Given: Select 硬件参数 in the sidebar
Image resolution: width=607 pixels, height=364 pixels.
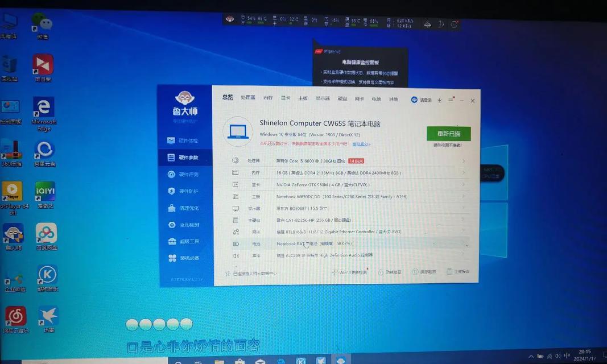Looking at the screenshot, I should [x=183, y=158].
